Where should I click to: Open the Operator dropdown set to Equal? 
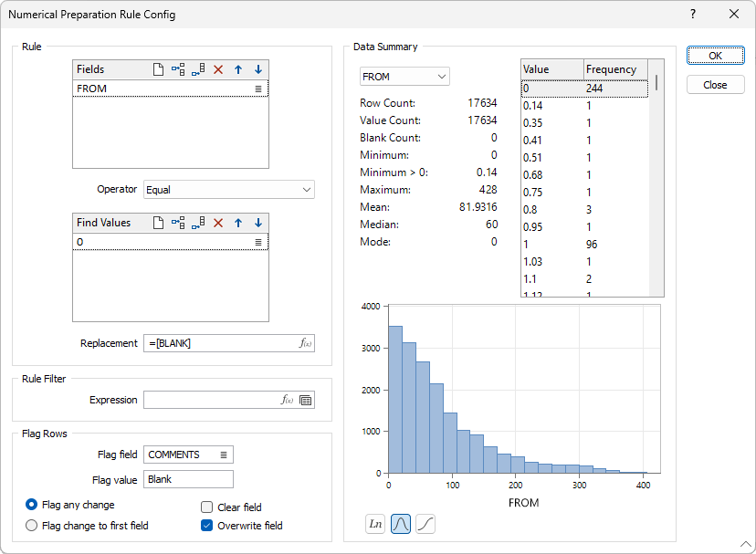tap(229, 190)
